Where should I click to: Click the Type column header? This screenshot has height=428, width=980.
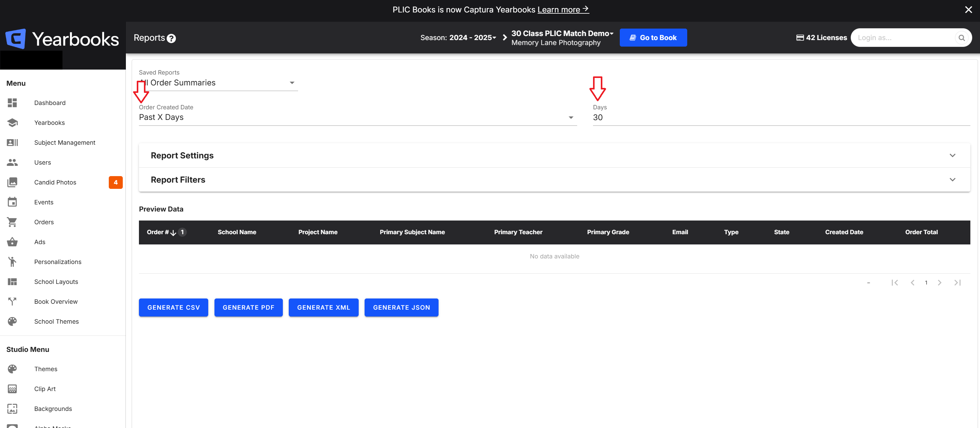coord(731,232)
